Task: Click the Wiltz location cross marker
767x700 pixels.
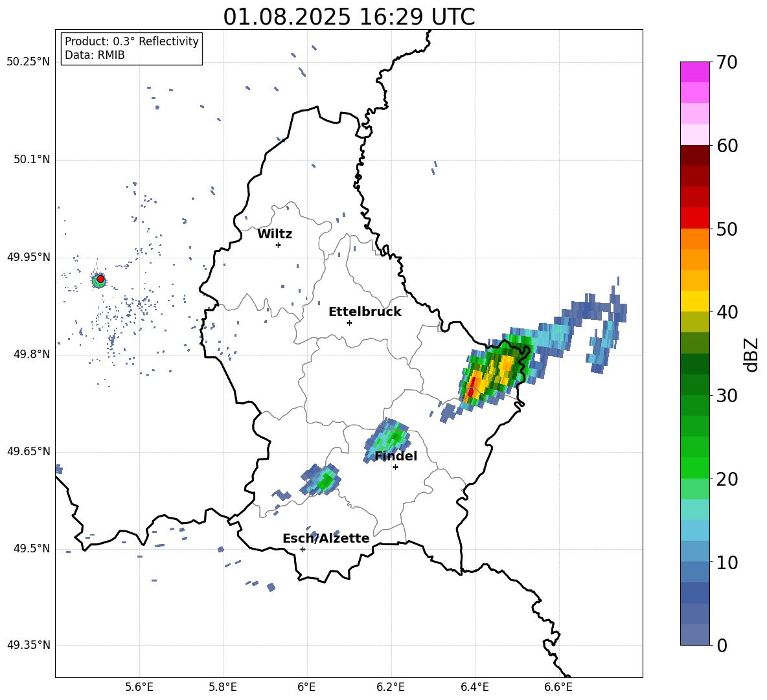Action: click(x=278, y=245)
